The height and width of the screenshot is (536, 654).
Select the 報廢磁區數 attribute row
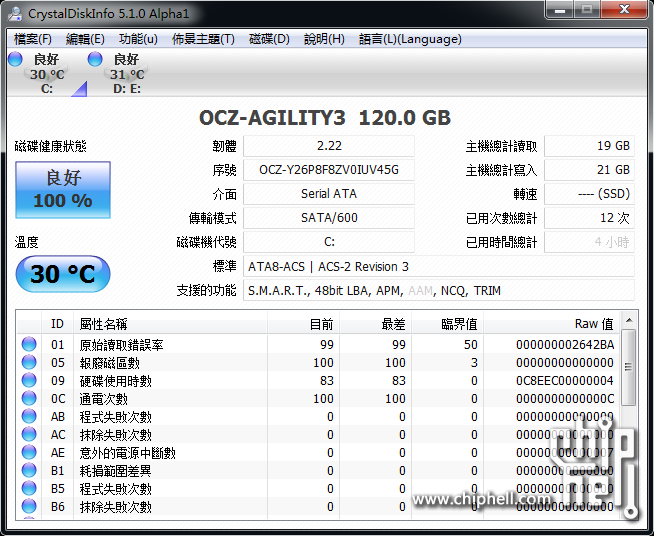coord(319,362)
